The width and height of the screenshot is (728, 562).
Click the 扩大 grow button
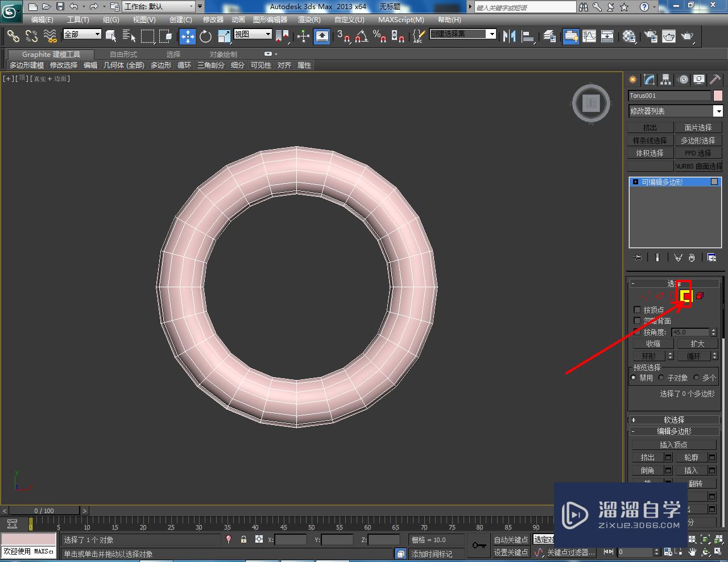point(697,344)
